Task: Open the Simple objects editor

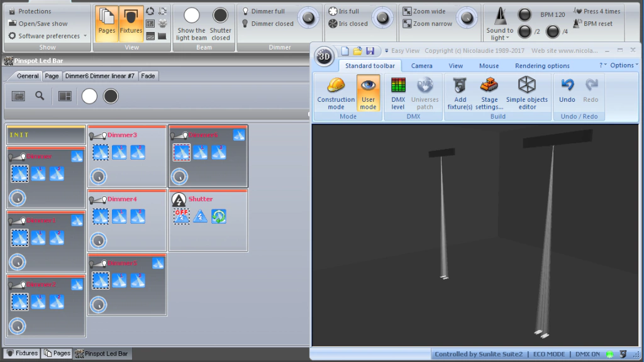Action: [526, 93]
